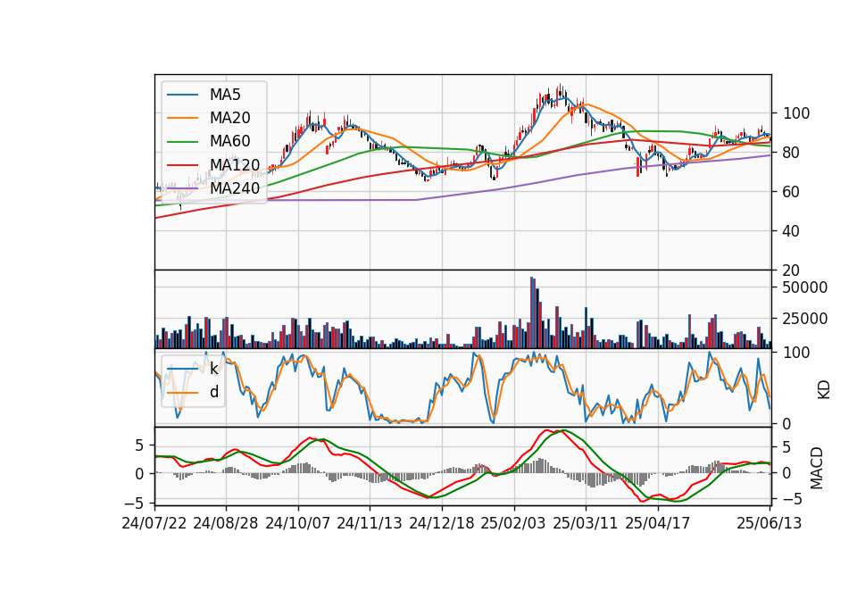Viewport: 857px width, 616px height.
Task: Click the 80 price axis tick
Action: tap(792, 153)
